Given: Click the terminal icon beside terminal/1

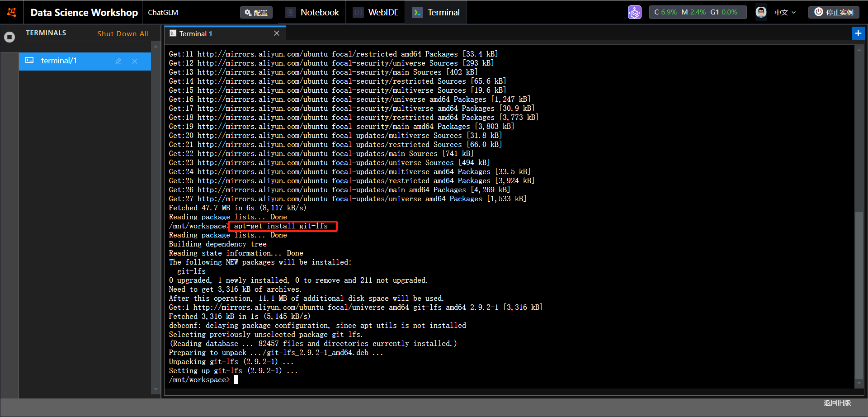Looking at the screenshot, I should (29, 60).
